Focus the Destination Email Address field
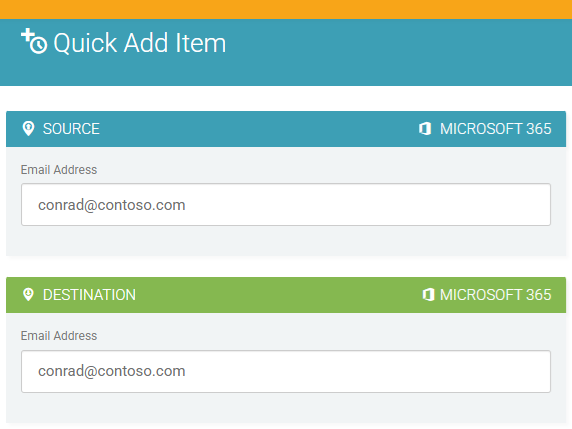Viewport: 572px width, 429px height. point(286,371)
